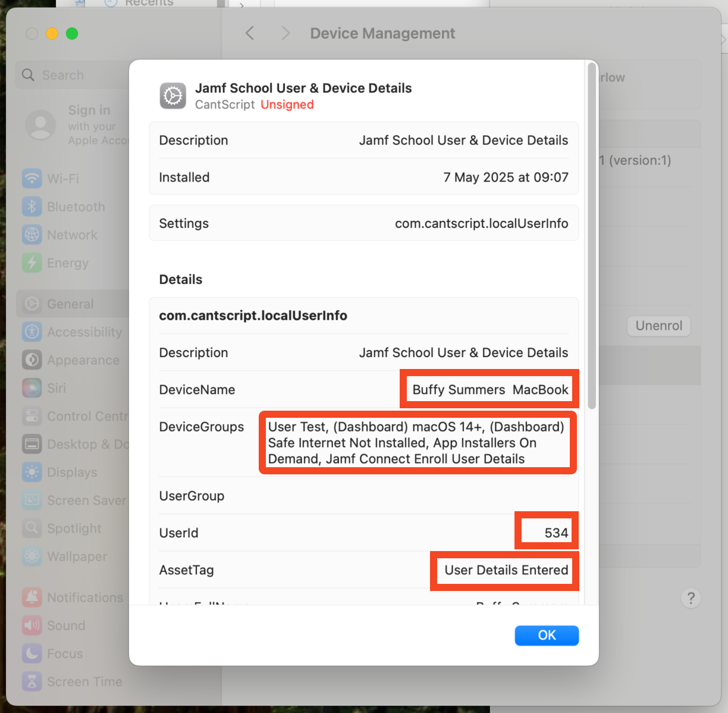This screenshot has width=728, height=713.
Task: Open the Spotlight icon
Action: [32, 529]
